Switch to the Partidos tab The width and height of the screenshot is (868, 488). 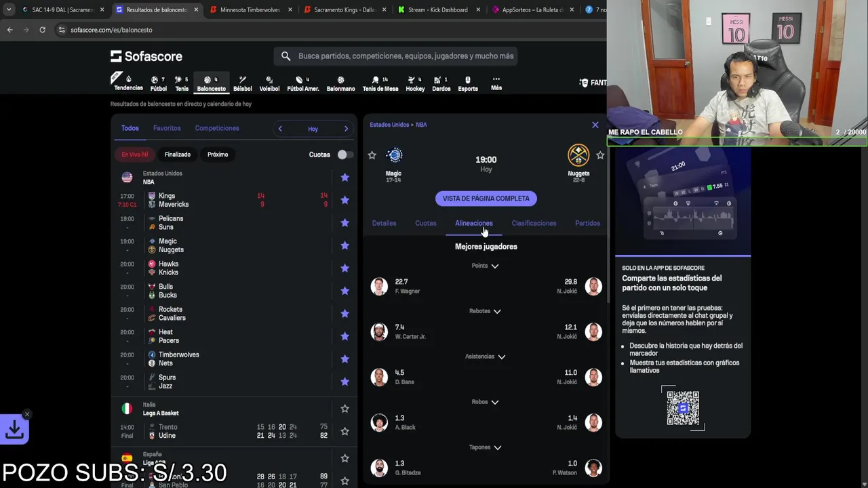click(587, 223)
